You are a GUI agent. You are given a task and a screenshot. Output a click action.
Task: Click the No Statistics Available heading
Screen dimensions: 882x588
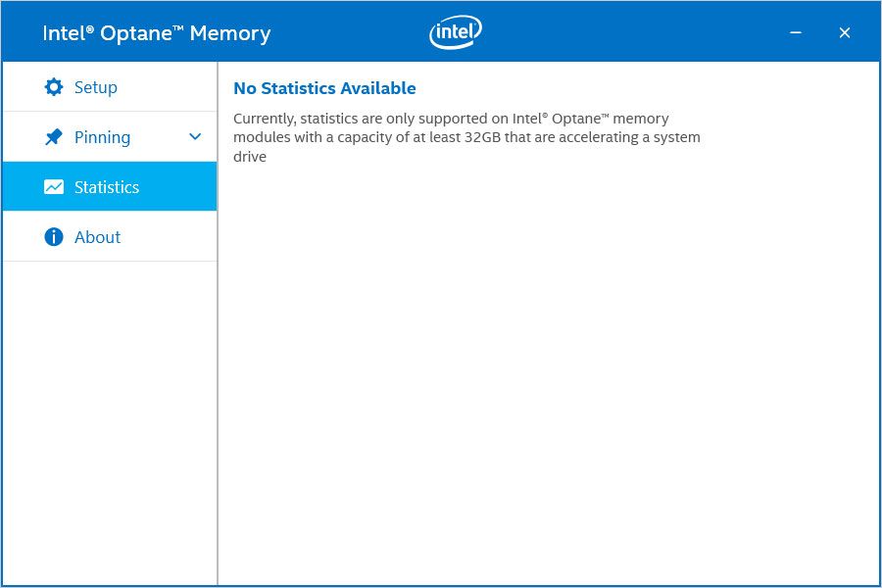pyautogui.click(x=324, y=88)
